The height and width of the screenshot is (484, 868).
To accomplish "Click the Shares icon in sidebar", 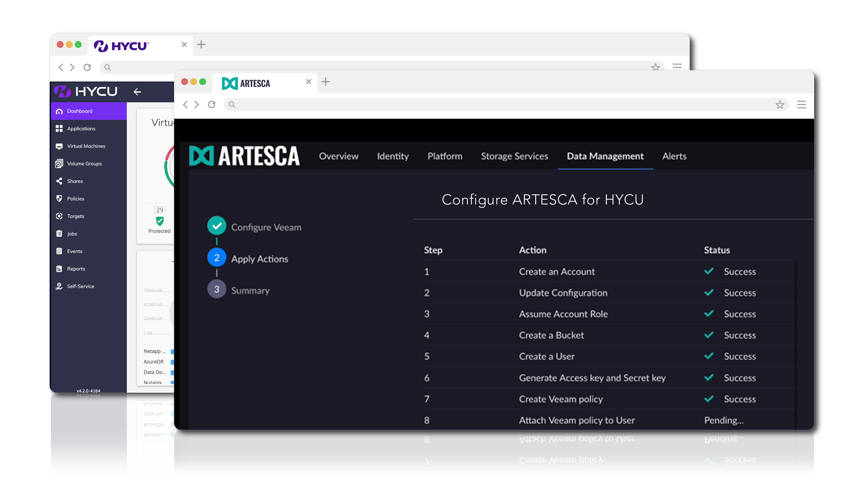I will click(59, 181).
